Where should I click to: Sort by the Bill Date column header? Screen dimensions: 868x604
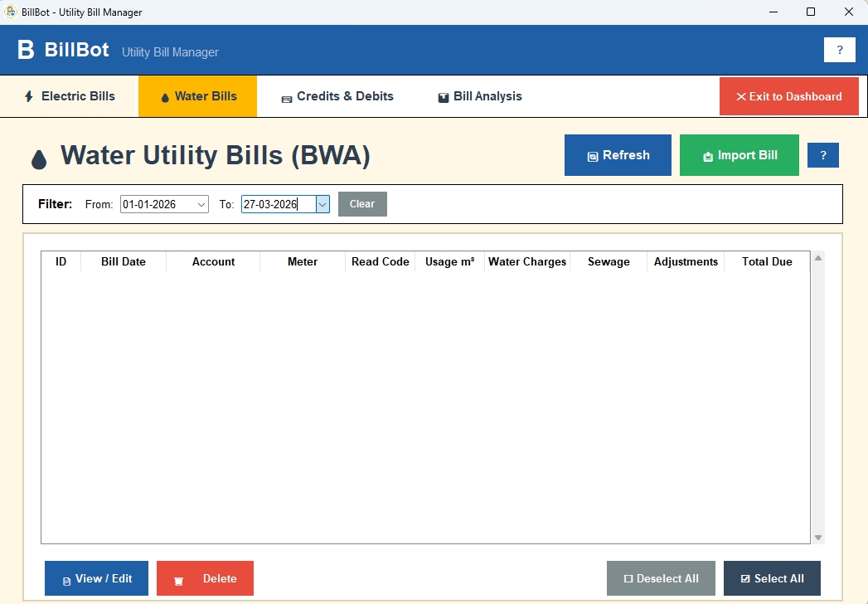[x=124, y=261]
